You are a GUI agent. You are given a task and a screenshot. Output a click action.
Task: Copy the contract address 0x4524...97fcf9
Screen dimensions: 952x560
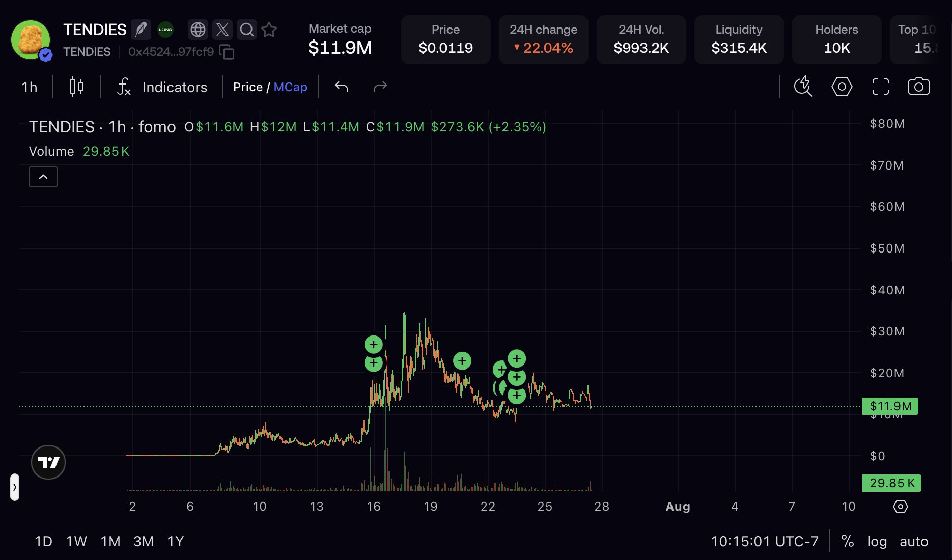click(227, 52)
